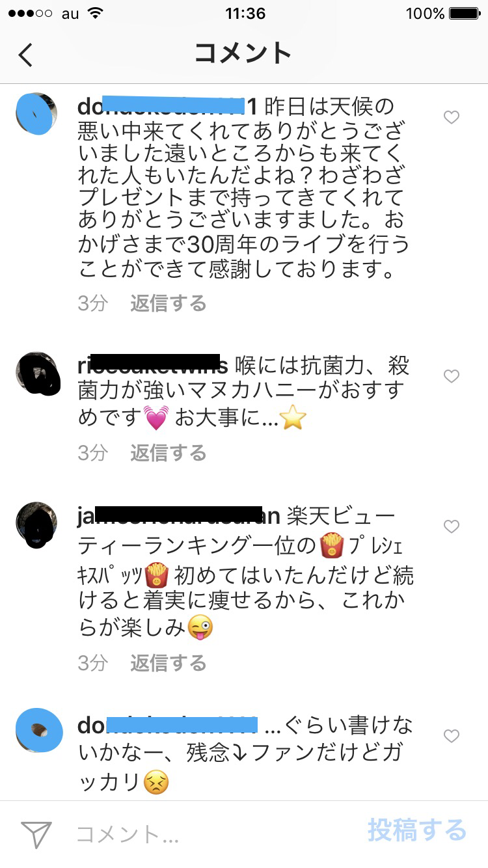Tap the username beginning with 'ja'
Viewport: 488px width, 868px height.
(179, 516)
